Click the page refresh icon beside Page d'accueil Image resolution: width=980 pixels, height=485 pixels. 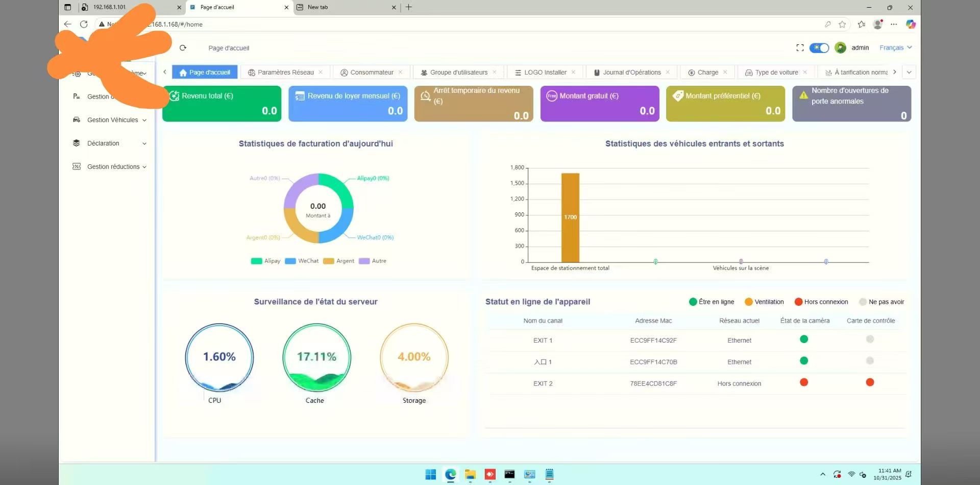point(183,47)
